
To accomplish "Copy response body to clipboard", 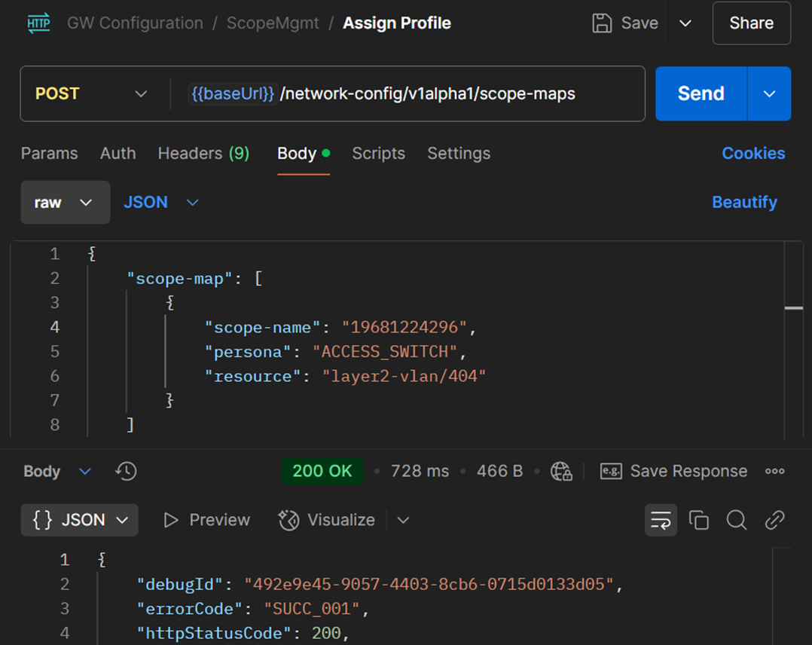I will 699,520.
